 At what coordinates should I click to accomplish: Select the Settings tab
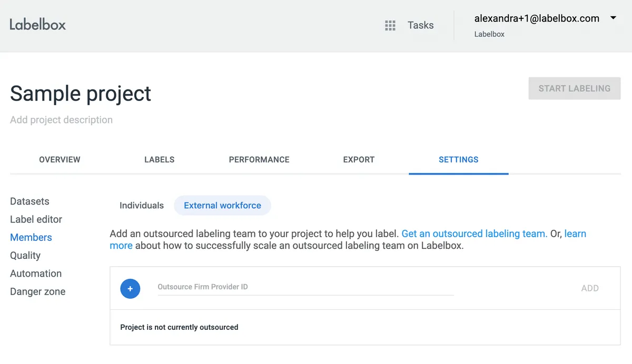point(458,159)
